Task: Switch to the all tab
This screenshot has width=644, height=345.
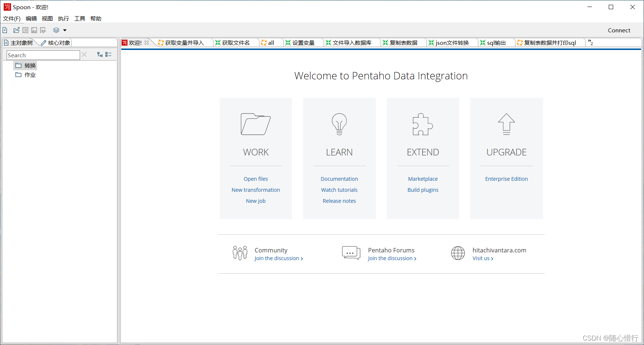Action: click(x=268, y=43)
